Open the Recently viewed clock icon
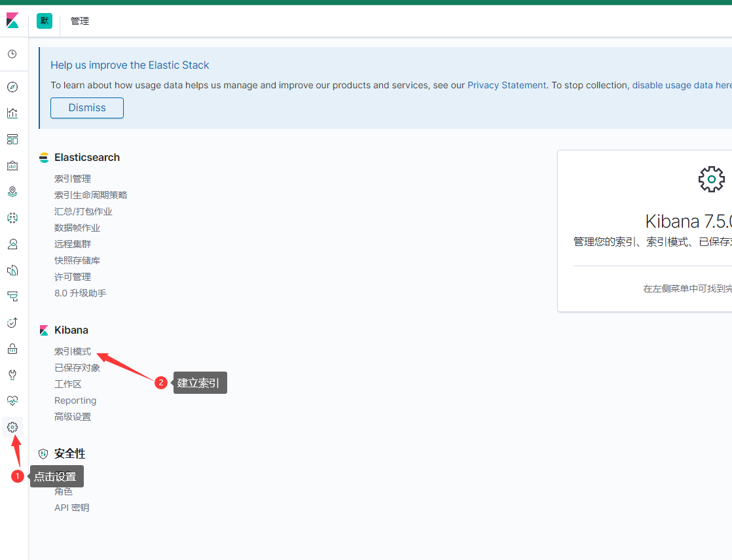The image size is (732, 560). click(12, 54)
